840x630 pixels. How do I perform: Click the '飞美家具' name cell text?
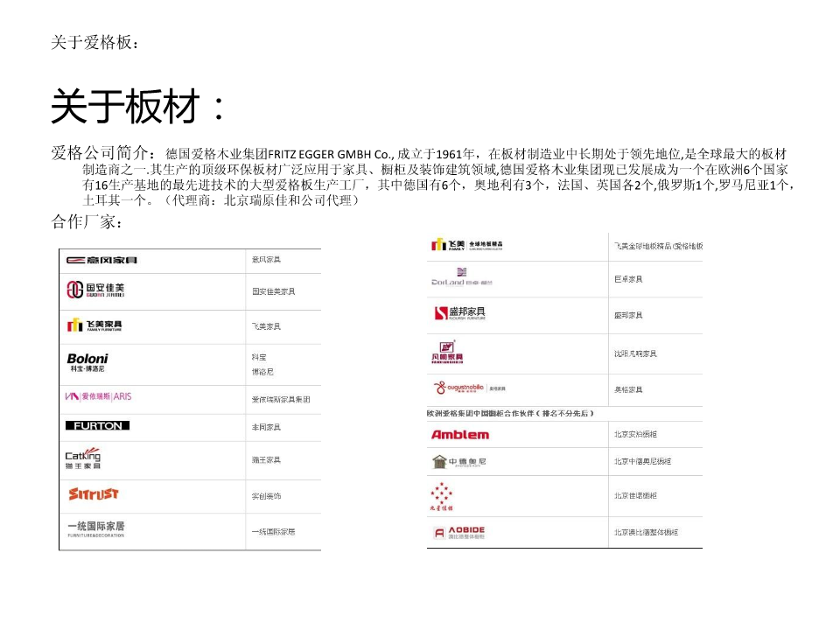pos(266,326)
